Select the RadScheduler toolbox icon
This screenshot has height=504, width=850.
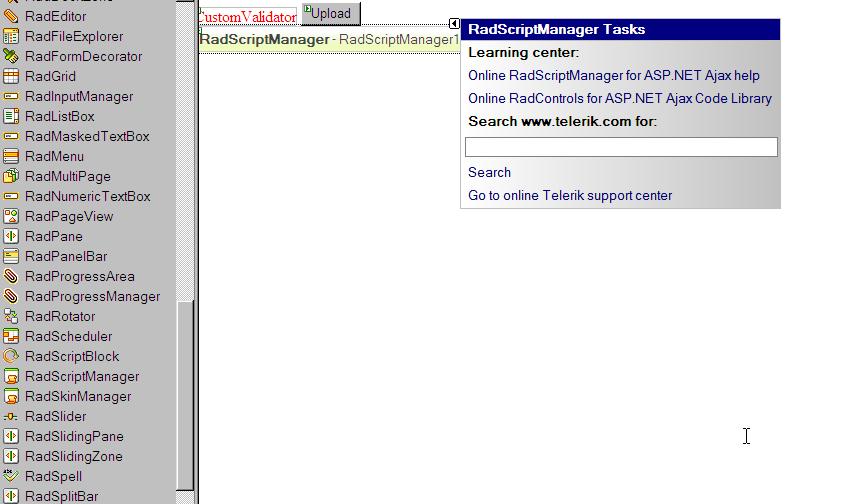click(11, 337)
